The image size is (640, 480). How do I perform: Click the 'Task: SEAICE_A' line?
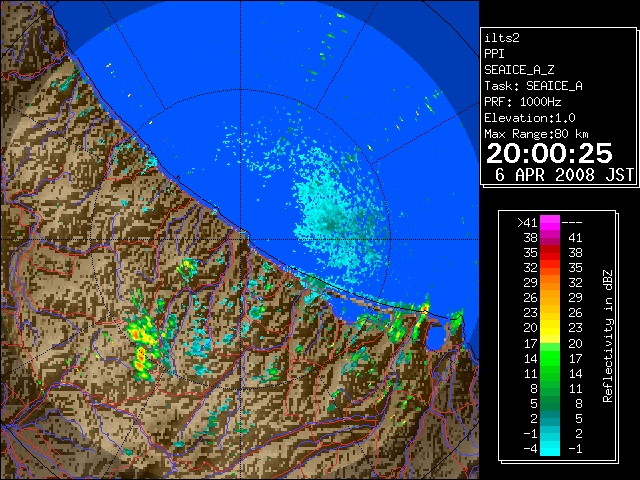click(533, 86)
